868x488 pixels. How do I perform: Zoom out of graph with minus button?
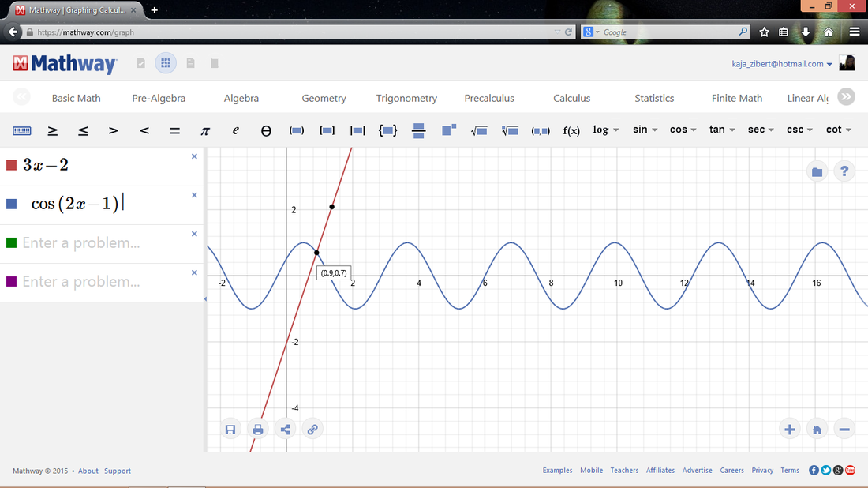(x=844, y=430)
